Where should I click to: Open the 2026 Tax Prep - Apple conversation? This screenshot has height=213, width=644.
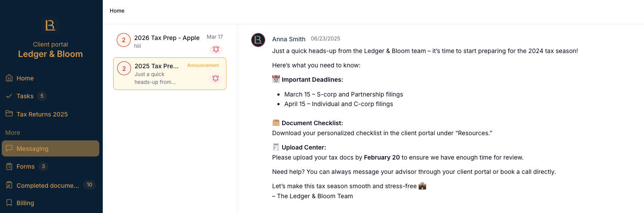pos(170,42)
